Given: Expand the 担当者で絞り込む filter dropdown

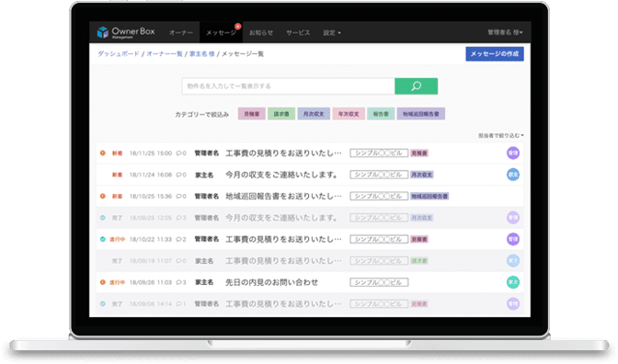Looking at the screenshot, I should point(501,135).
